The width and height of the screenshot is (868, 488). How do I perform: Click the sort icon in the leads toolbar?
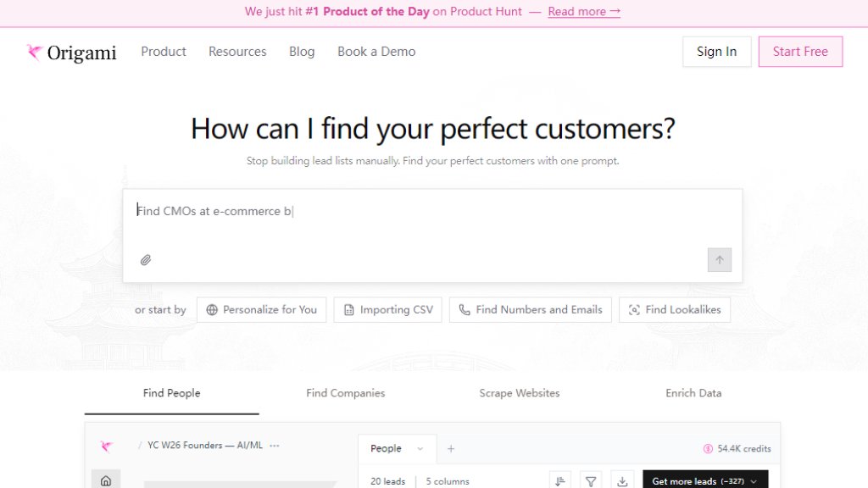(x=560, y=481)
